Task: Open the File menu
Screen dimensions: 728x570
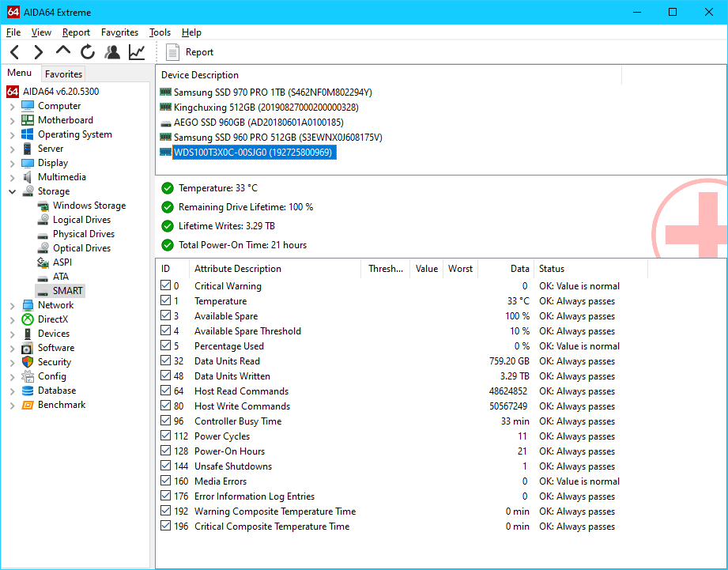Action: [13, 32]
